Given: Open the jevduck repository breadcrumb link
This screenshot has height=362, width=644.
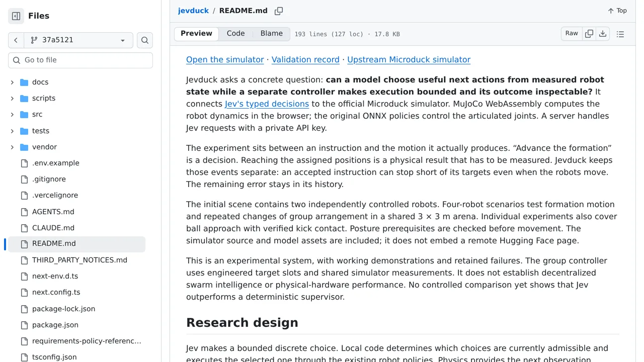Looking at the screenshot, I should point(193,11).
